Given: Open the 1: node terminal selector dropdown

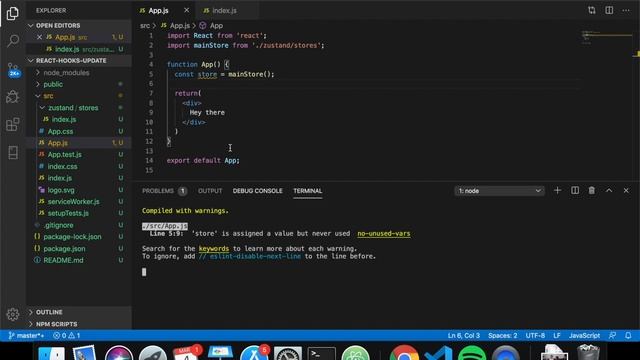Looking at the screenshot, I should 499,191.
